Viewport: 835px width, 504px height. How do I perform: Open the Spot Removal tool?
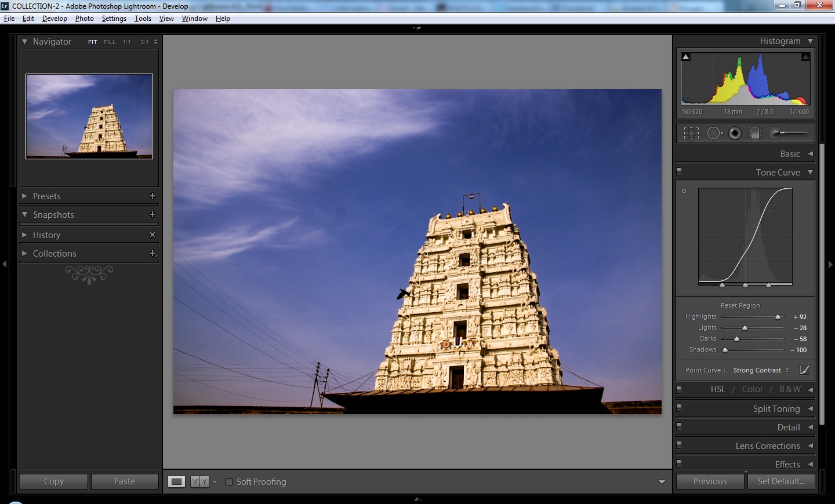click(714, 133)
